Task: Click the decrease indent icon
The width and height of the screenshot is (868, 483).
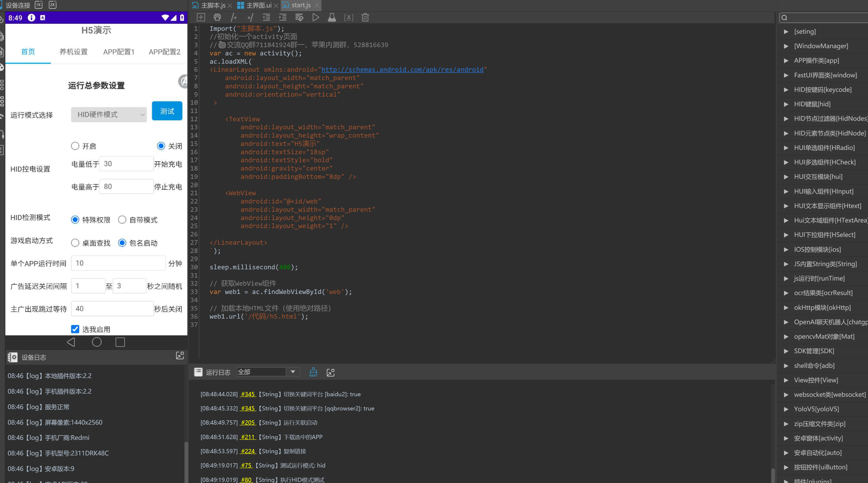Action: coord(266,18)
